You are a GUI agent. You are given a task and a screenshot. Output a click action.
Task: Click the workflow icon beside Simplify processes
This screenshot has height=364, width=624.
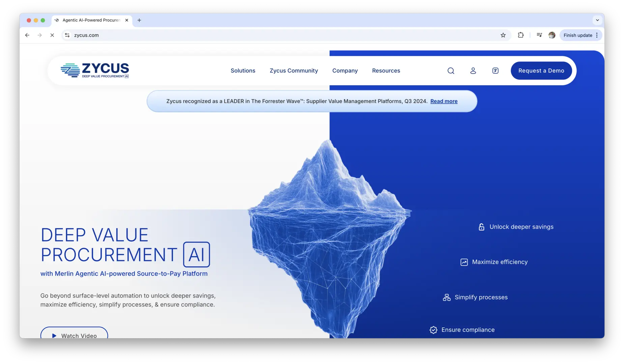[447, 298]
